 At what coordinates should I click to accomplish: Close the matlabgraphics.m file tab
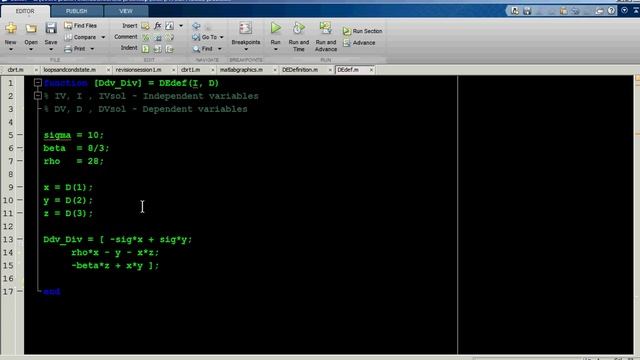(274, 70)
